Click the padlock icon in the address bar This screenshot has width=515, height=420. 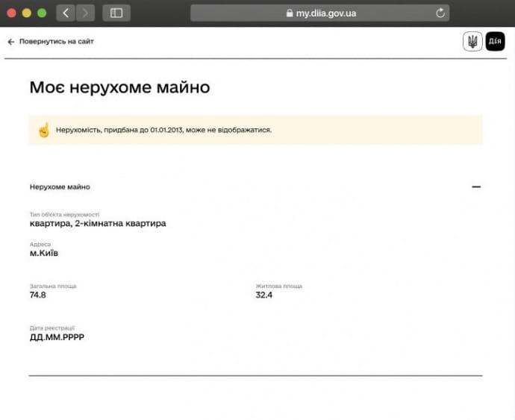pos(290,13)
